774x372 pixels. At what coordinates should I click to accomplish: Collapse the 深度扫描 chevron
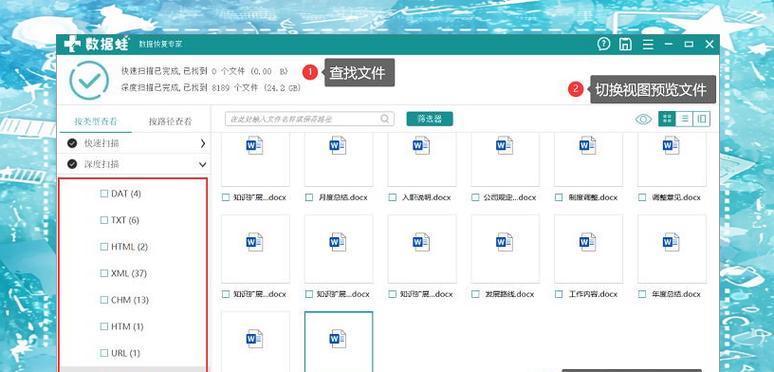click(202, 165)
